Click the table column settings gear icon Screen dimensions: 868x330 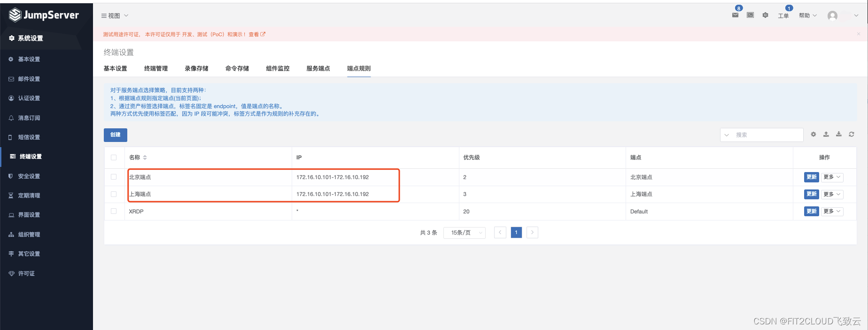814,134
